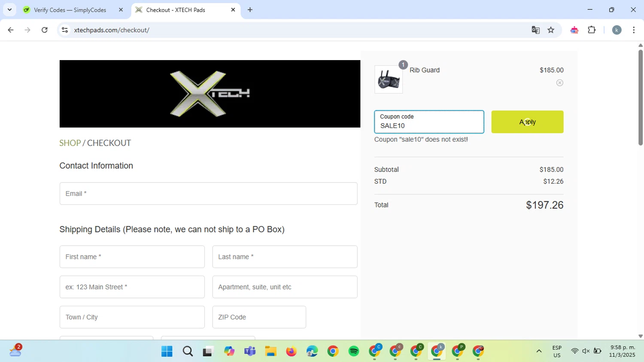644x362 pixels.
Task: Click the muted volume icon in tray
Action: click(586, 351)
